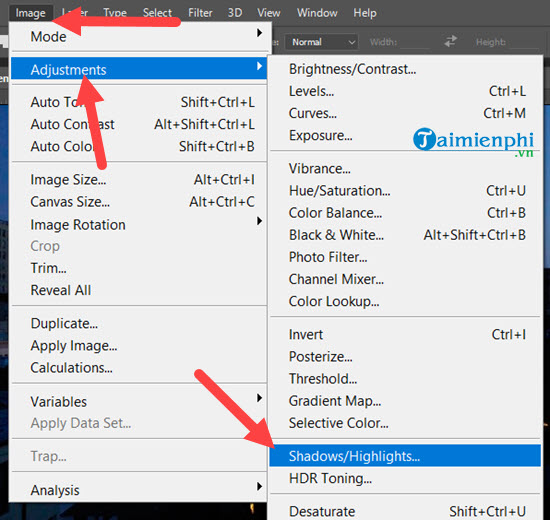Open the 3D menu

pyautogui.click(x=235, y=13)
